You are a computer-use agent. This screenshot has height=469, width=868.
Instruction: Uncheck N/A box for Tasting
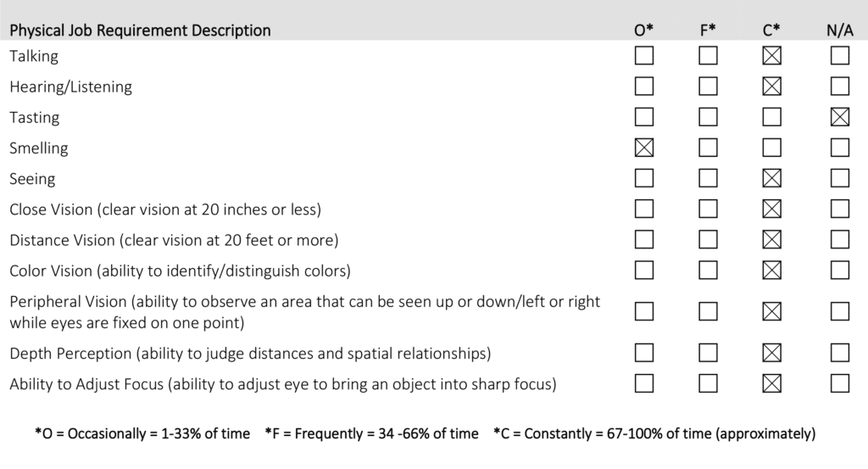pos(840,117)
